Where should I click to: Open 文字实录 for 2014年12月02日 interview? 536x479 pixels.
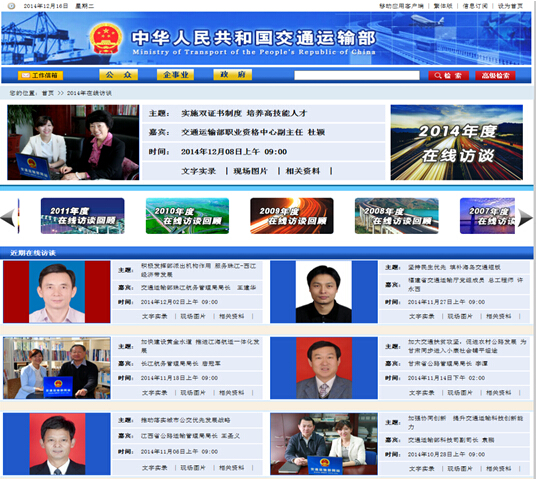pos(155,316)
